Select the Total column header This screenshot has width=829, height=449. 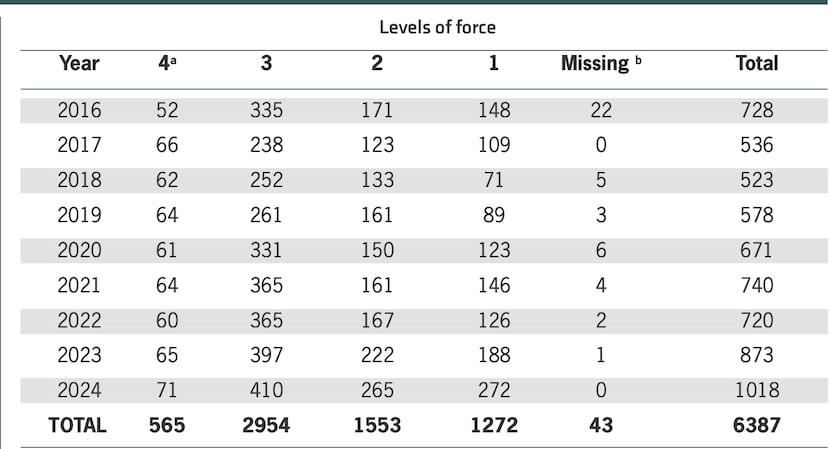coord(756,63)
